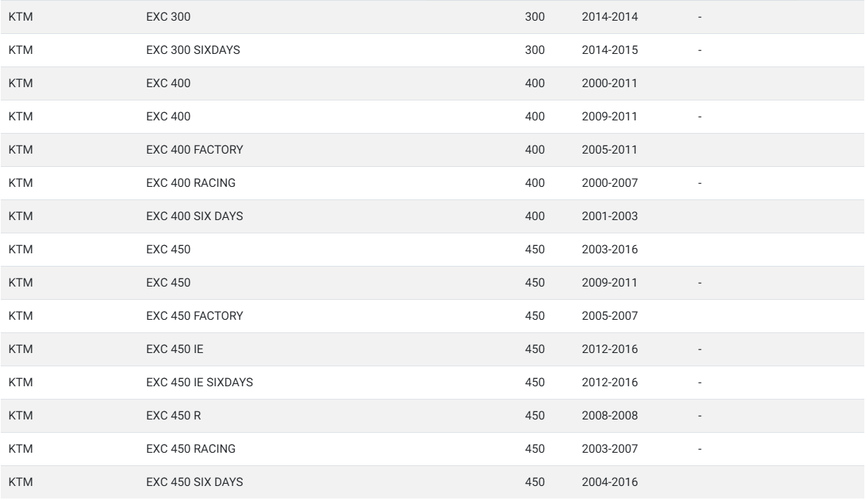Click the 300 displacement for EXC 300 SIXDAYS

click(534, 49)
